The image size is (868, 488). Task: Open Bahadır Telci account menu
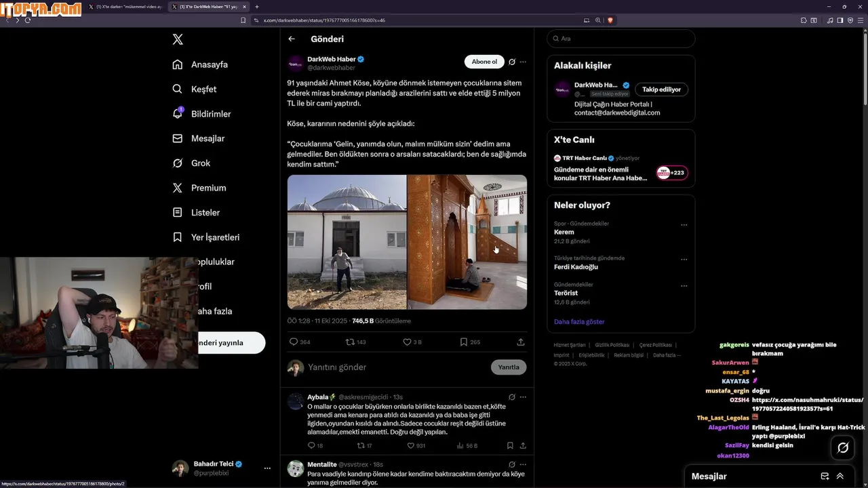[x=222, y=468]
